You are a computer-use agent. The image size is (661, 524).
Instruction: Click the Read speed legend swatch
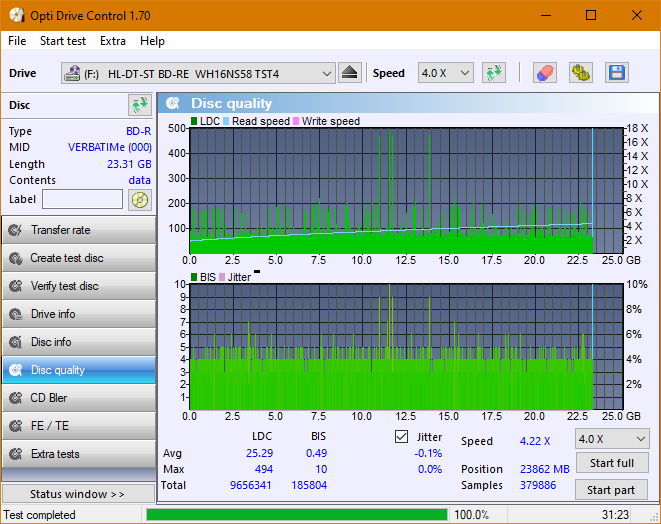pos(226,121)
